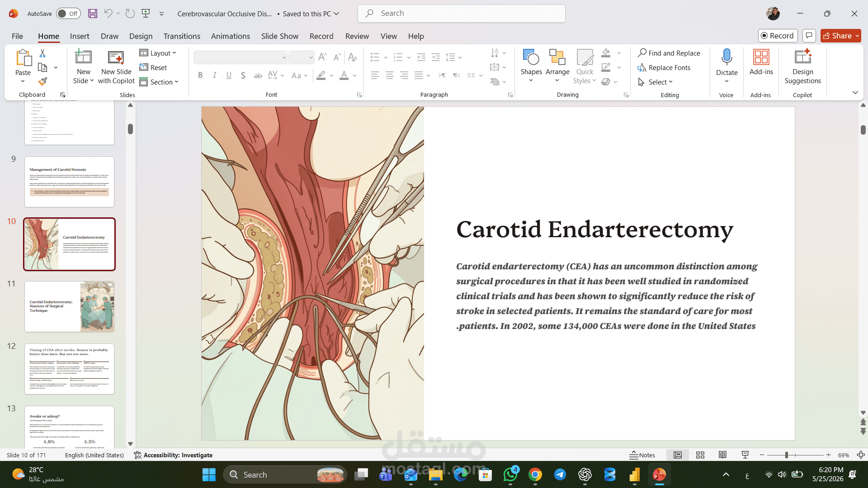Open the font name combo box
This screenshot has height=488, width=868.
(241, 57)
